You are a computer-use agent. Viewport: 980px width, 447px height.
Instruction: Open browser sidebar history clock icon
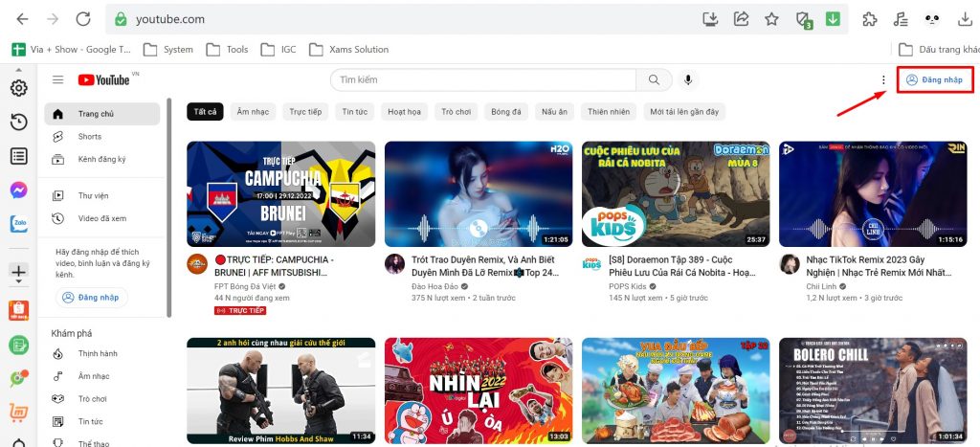pos(19,122)
